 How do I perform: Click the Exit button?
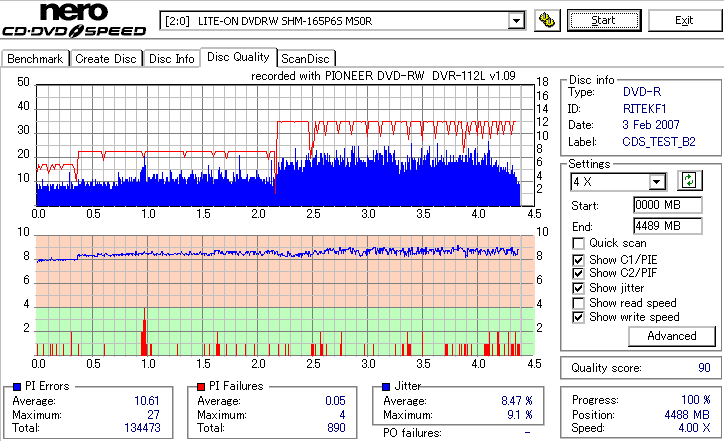coord(684,20)
